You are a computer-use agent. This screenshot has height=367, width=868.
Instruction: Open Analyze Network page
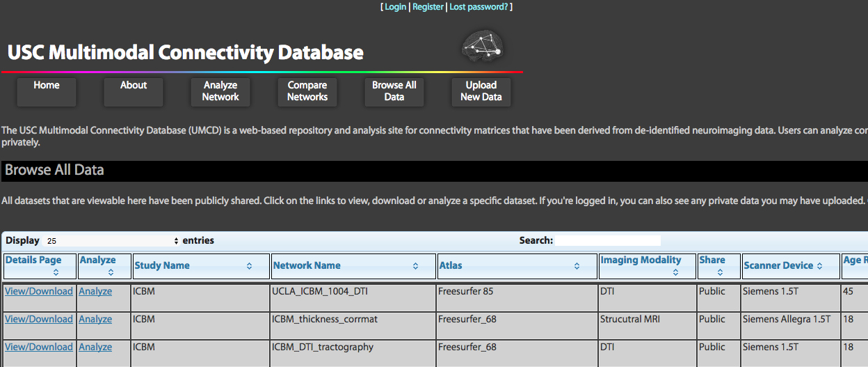coord(220,92)
